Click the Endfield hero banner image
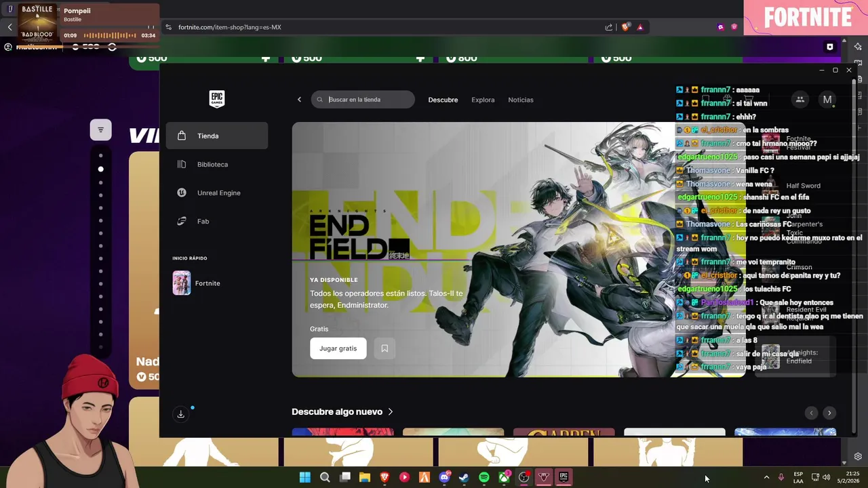 519,249
